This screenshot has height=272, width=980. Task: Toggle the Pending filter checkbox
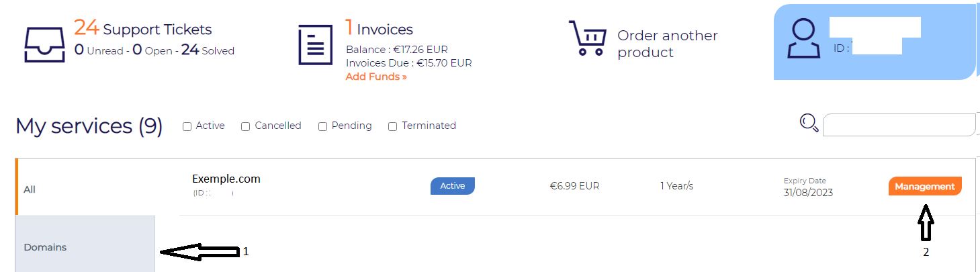[x=322, y=126]
